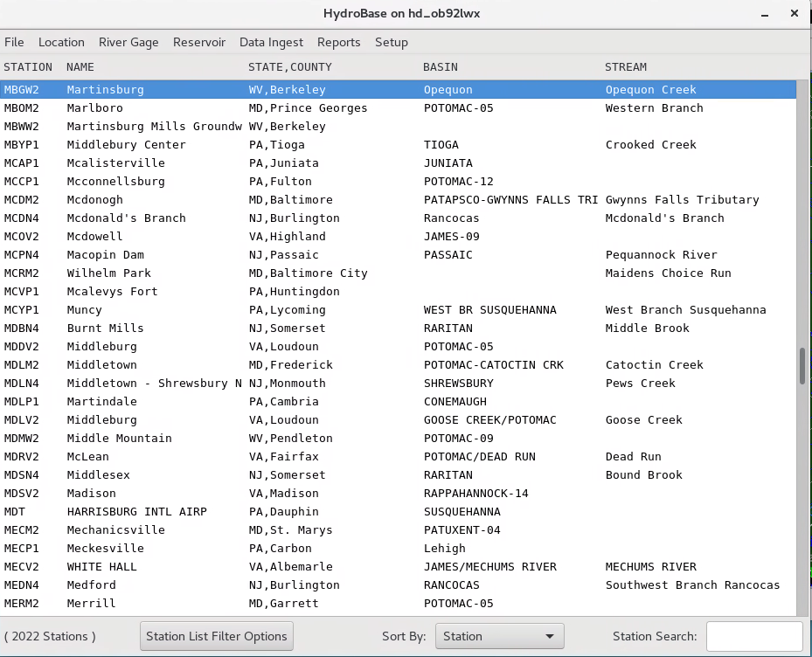Click the West Branch Susquehanna stream cell
The width and height of the screenshot is (812, 657).
(x=685, y=310)
